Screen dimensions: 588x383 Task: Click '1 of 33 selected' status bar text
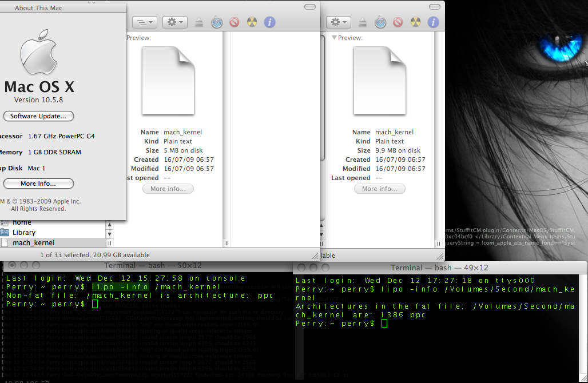tap(95, 255)
